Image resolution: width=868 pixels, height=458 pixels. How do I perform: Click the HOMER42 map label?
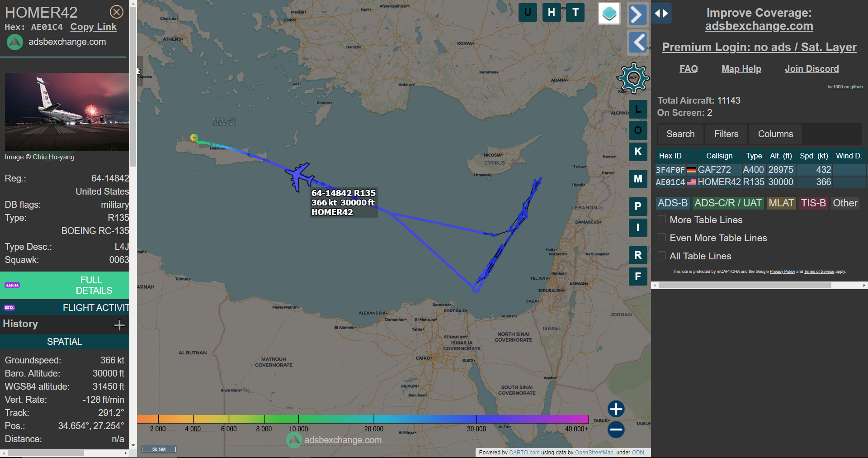343,202
